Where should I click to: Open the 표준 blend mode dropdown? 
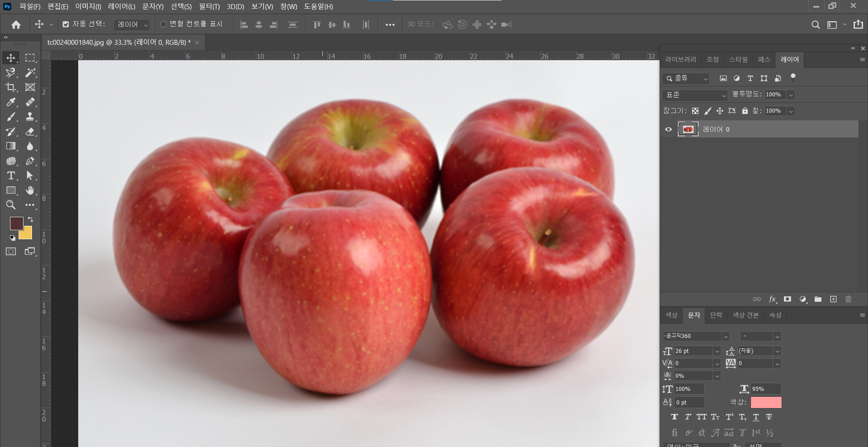(695, 95)
